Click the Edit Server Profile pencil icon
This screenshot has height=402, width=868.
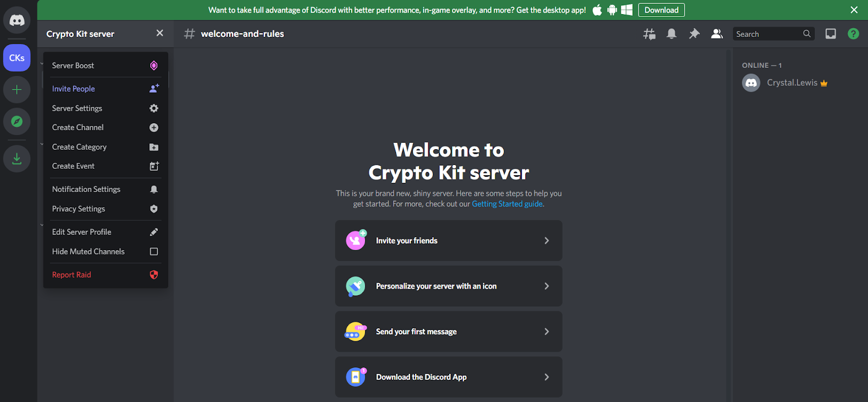pos(154,232)
